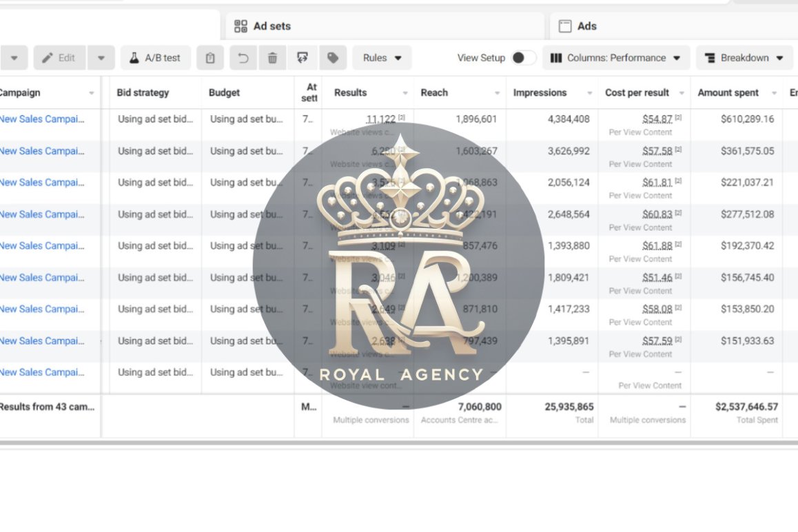Open Amount spent column sort arrow
This screenshot has height=532, width=798.
tap(774, 93)
